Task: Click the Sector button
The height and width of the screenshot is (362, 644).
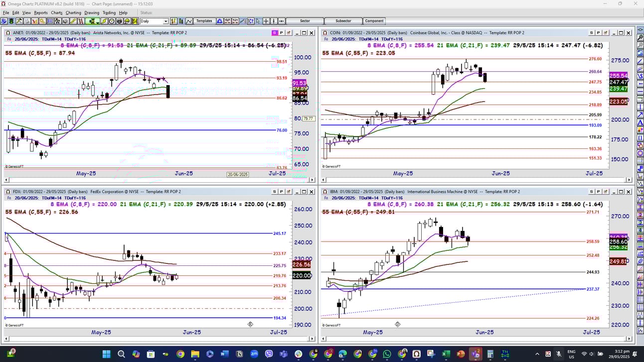Action: coord(305,21)
